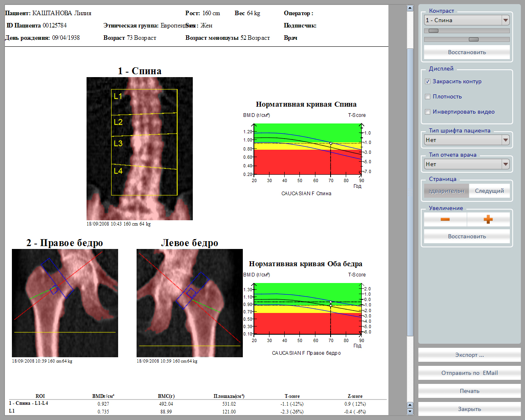525x420 pixels.
Task: Enable the Плотность checkbox
Action: [427, 97]
